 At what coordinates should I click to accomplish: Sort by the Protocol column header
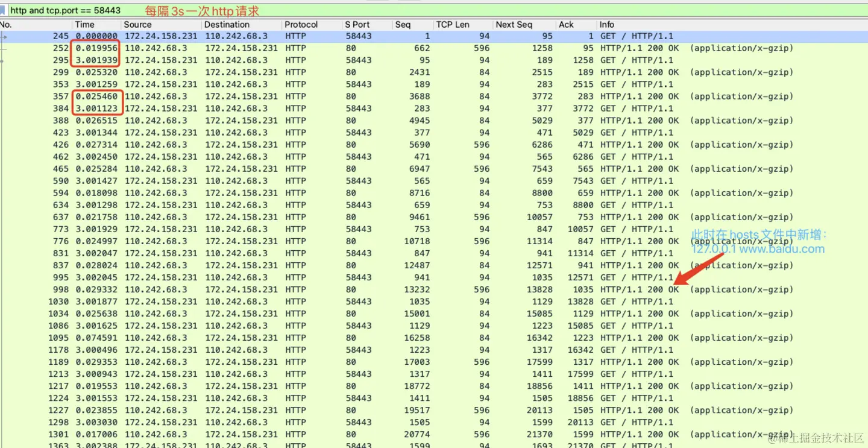[x=312, y=25]
